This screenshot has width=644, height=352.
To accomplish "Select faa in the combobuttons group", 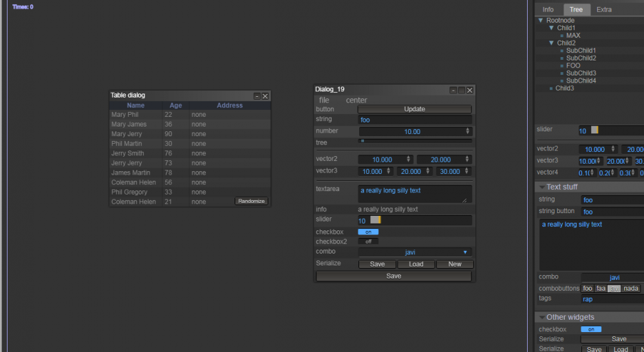I will click(601, 289).
